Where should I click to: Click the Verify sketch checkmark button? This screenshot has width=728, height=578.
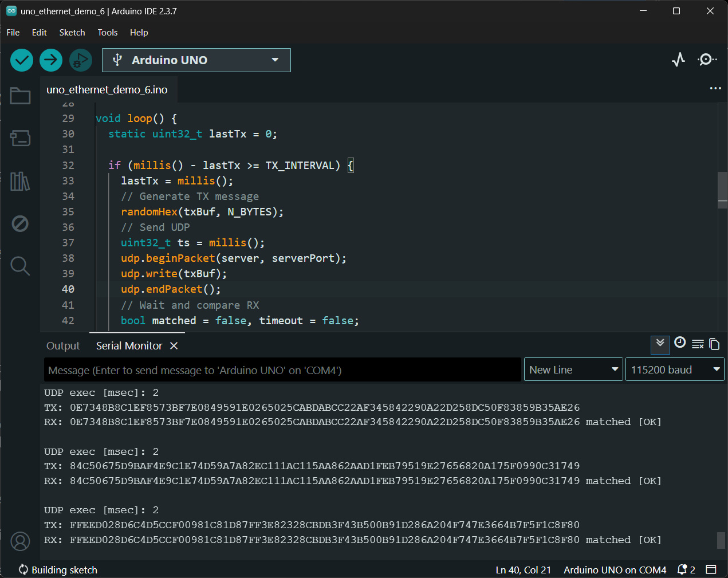click(x=22, y=60)
